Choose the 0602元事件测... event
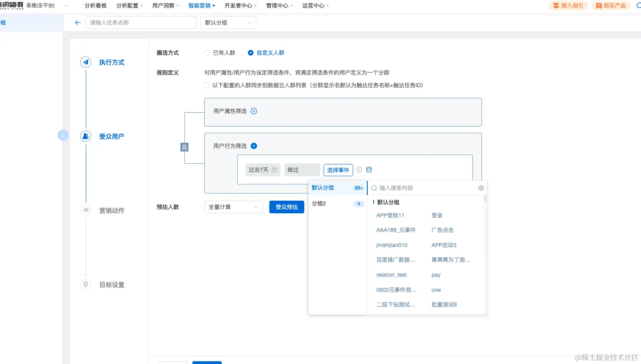 (396, 290)
